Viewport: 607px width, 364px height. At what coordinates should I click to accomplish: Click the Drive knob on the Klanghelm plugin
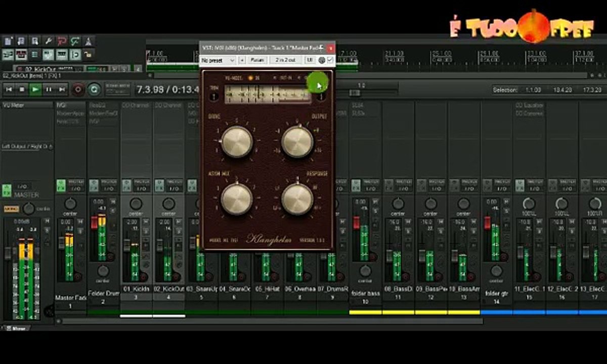pos(236,142)
